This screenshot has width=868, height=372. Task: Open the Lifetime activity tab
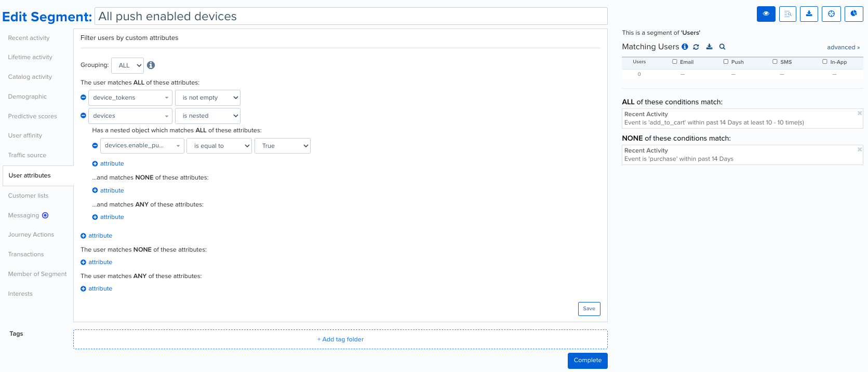[30, 57]
